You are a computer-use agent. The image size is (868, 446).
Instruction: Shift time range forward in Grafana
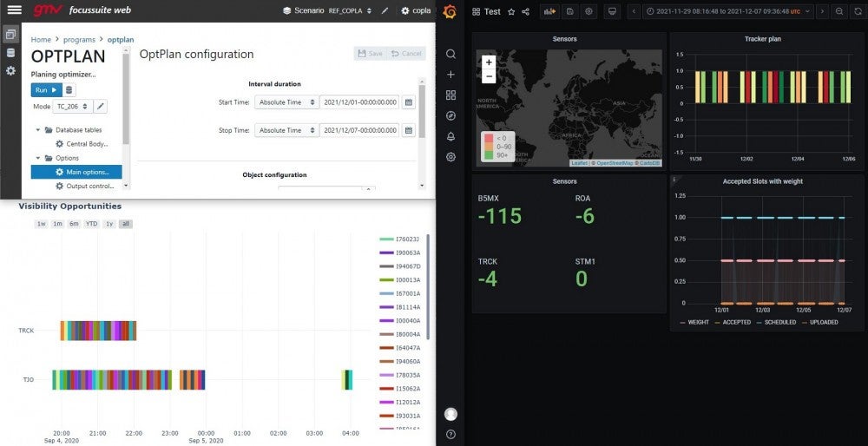pos(823,11)
